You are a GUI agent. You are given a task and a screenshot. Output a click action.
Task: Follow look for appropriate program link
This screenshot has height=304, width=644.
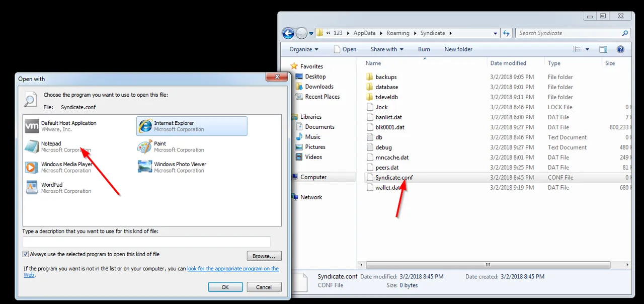(x=233, y=269)
